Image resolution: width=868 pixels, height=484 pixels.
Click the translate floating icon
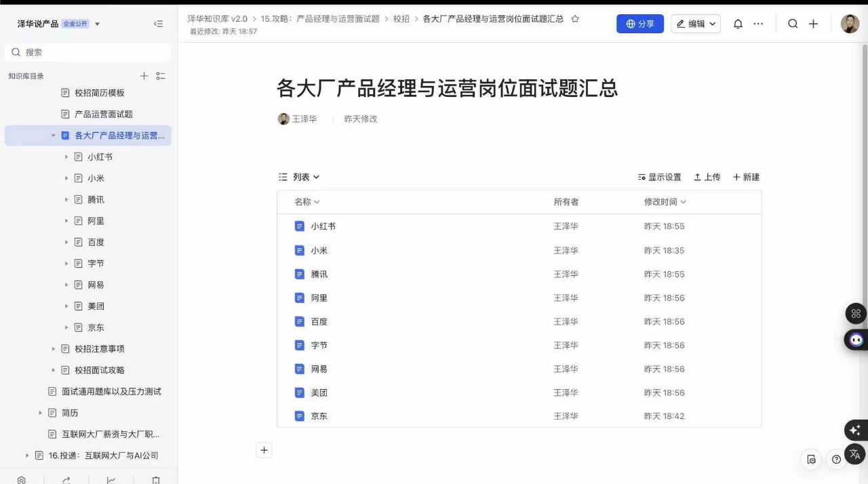[855, 453]
